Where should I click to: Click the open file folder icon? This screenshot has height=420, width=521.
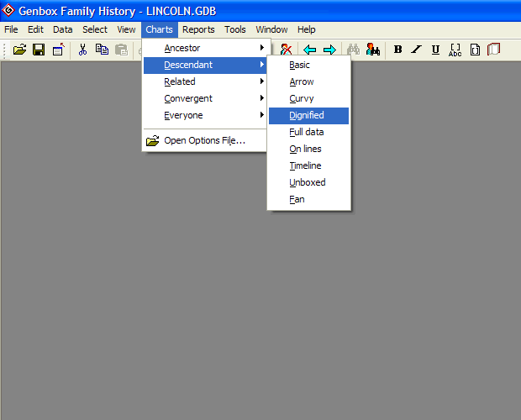[20, 50]
